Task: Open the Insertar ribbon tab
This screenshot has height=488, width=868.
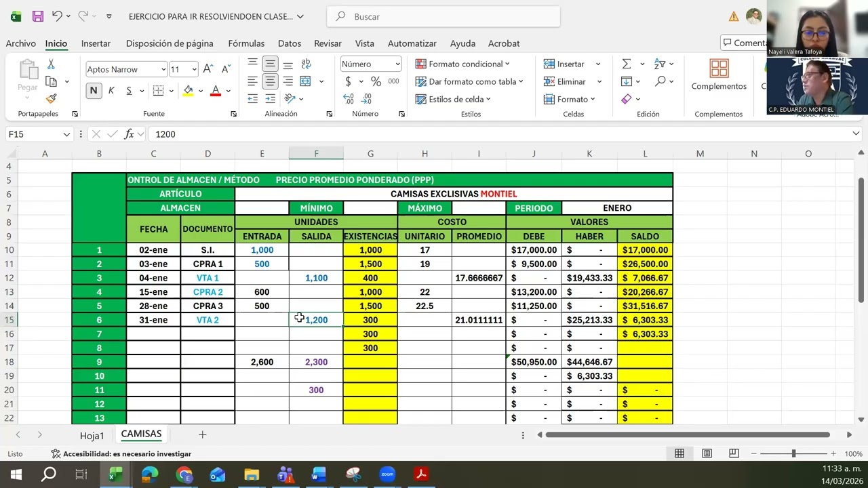Action: click(x=96, y=43)
